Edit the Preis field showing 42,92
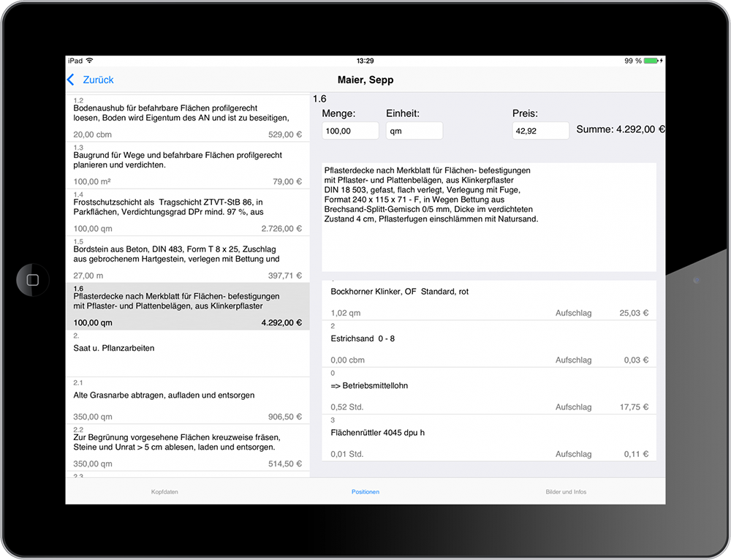The width and height of the screenshot is (731, 560). (540, 131)
